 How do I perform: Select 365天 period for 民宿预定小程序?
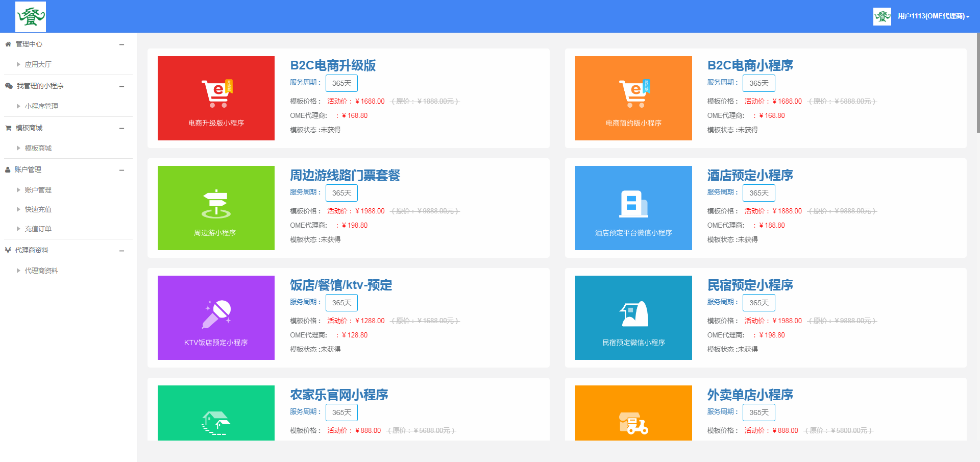pyautogui.click(x=758, y=303)
